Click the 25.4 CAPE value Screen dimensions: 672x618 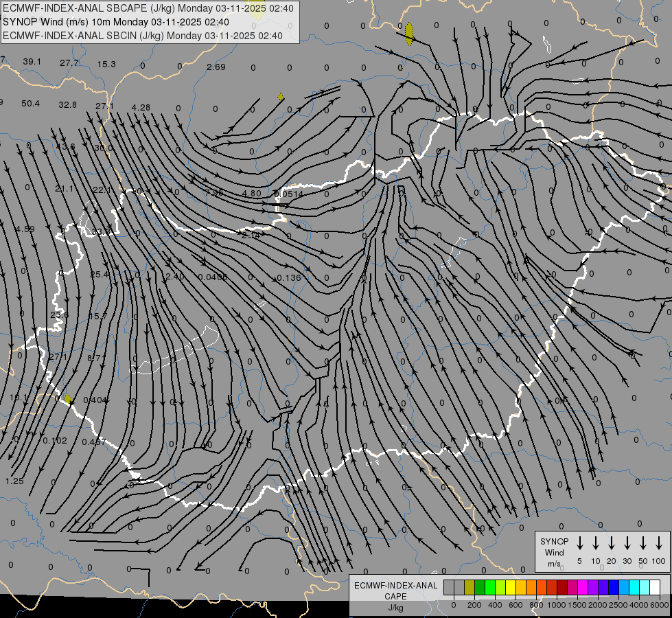coord(100,275)
